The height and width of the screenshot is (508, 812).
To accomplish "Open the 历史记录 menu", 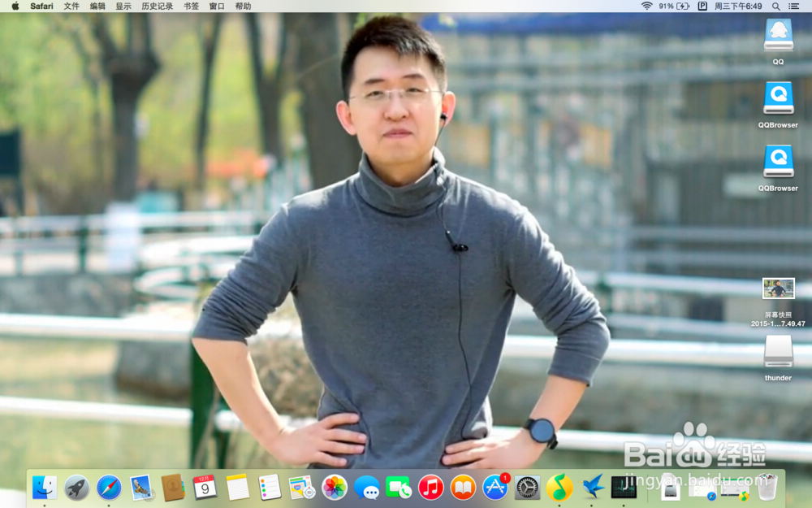I will pyautogui.click(x=157, y=7).
